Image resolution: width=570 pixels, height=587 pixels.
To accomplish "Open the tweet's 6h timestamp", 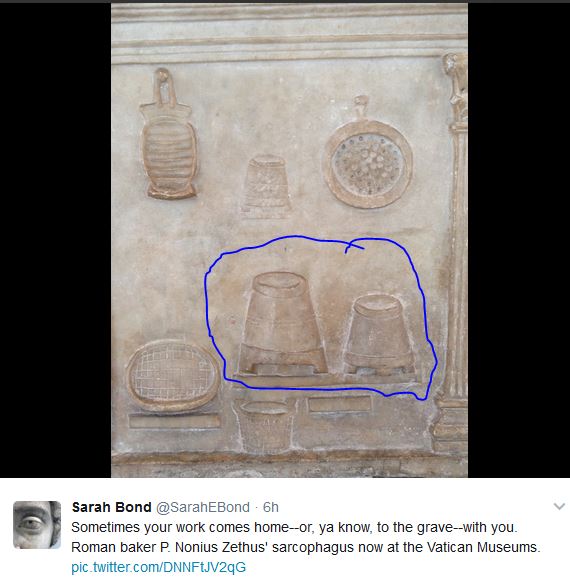I will coord(271,507).
